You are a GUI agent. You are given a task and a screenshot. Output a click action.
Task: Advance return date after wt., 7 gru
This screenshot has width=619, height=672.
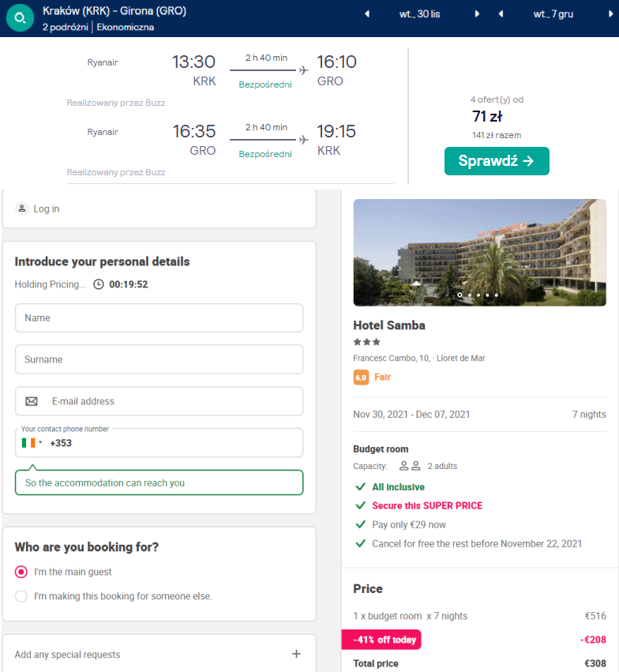tap(610, 14)
